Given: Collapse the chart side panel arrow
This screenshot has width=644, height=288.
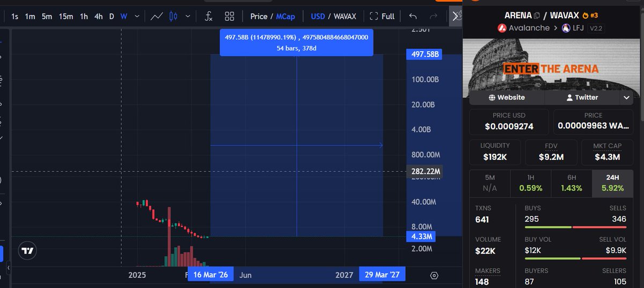Looking at the screenshot, I should (456, 16).
